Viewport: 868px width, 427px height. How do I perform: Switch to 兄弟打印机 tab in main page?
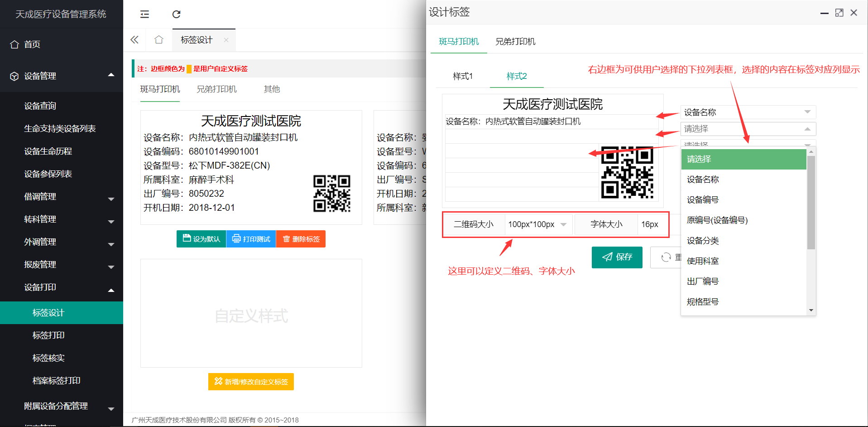tap(216, 89)
